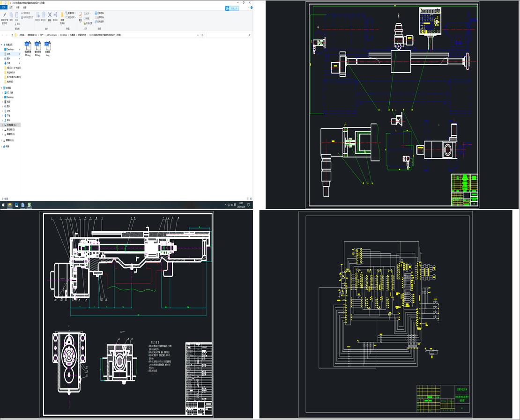The height and width of the screenshot is (420, 520).
Task: Open the third DWG file icon
Action: click(x=48, y=46)
